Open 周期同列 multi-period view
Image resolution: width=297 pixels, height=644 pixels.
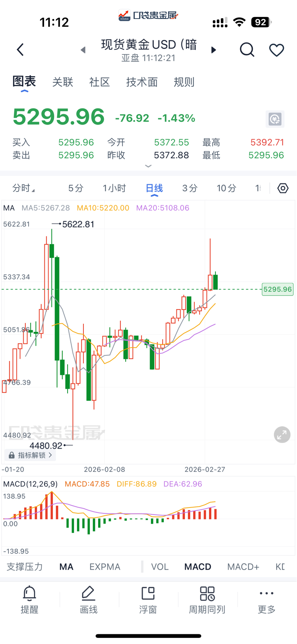click(207, 600)
